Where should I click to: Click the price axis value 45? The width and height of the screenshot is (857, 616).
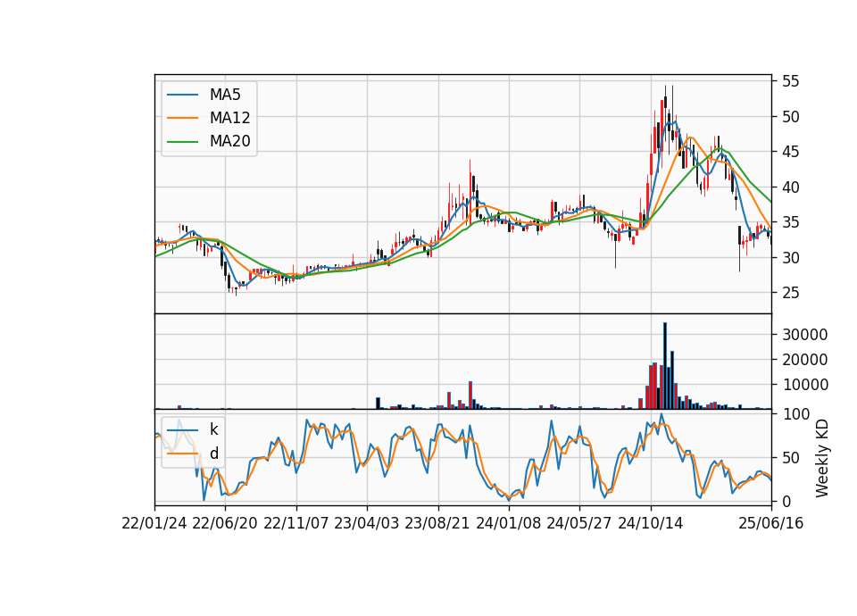click(790, 152)
